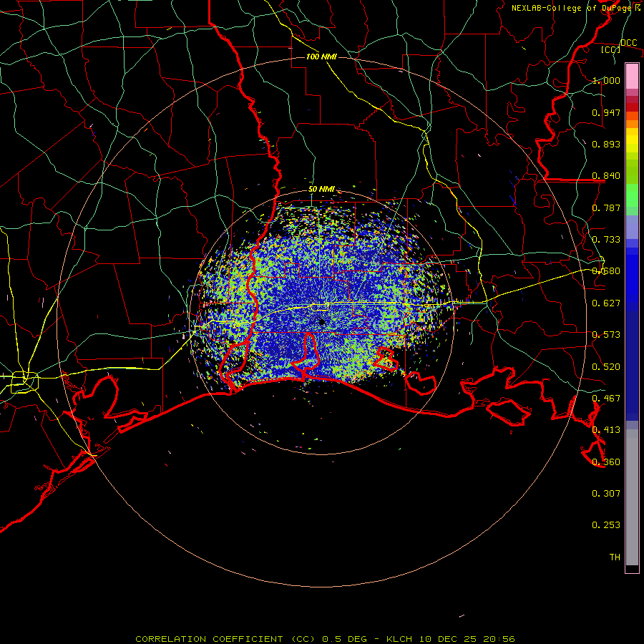644x644 pixels.
Task: Select the 0.253 scale value
Action: click(606, 525)
